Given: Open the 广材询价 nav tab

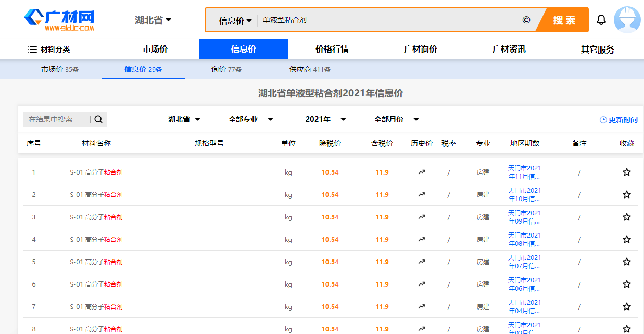Looking at the screenshot, I should tap(421, 50).
